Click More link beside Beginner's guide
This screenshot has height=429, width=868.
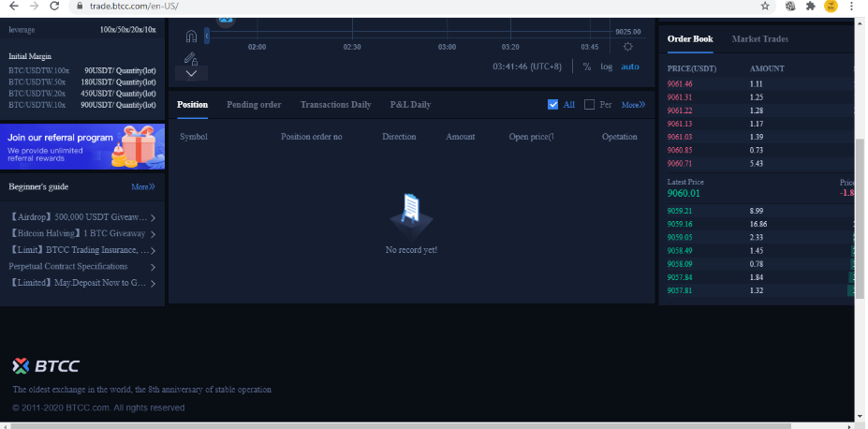click(143, 187)
